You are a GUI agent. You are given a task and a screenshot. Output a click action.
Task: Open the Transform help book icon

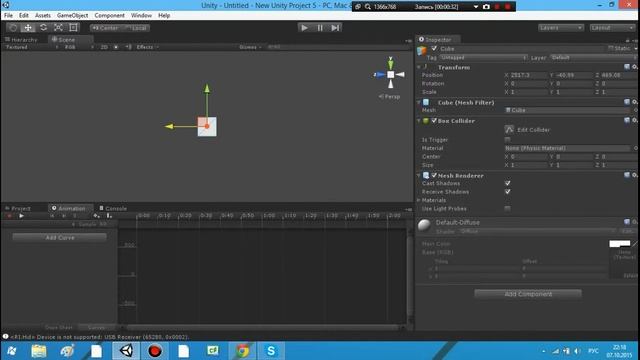pyautogui.click(x=627, y=67)
